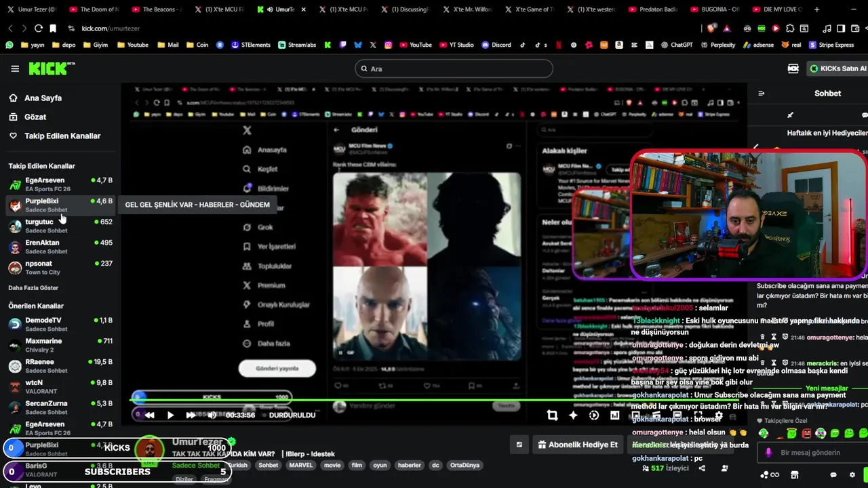This screenshot has width=868, height=488.
Task: Share the stream via share icon
Action: (702, 468)
